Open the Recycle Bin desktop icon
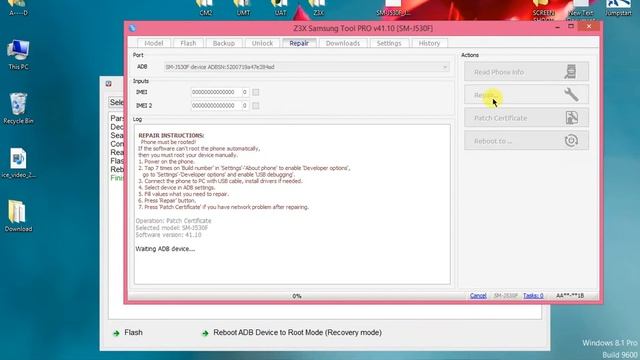Image resolution: width=640 pixels, height=360 pixels. 18,109
